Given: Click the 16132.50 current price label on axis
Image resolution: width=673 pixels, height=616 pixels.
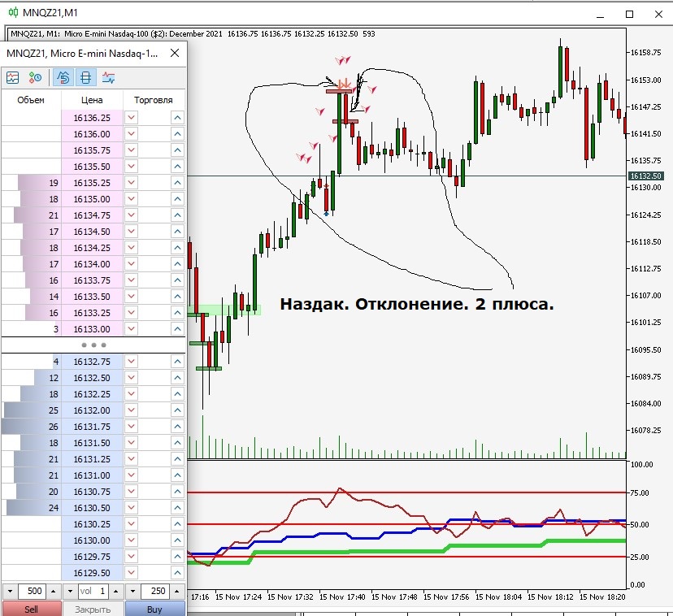Looking at the screenshot, I should click(646, 176).
